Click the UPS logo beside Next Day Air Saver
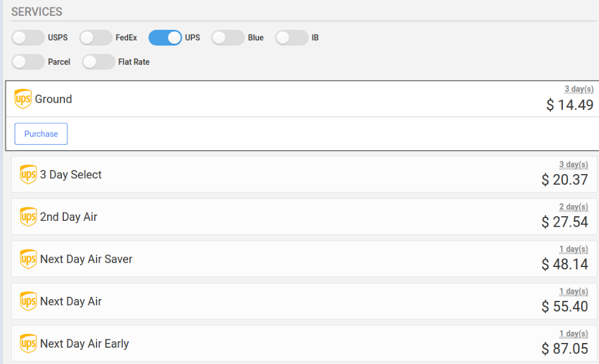The height and width of the screenshot is (364, 599). (x=27, y=259)
